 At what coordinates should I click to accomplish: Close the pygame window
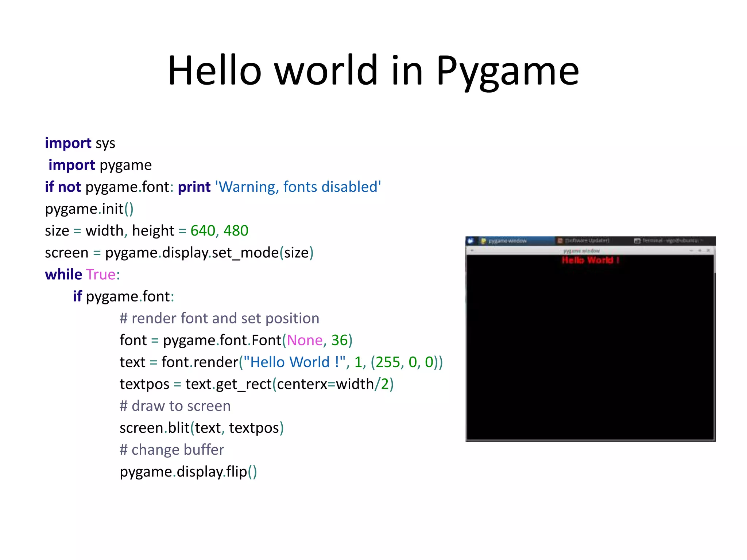(708, 251)
